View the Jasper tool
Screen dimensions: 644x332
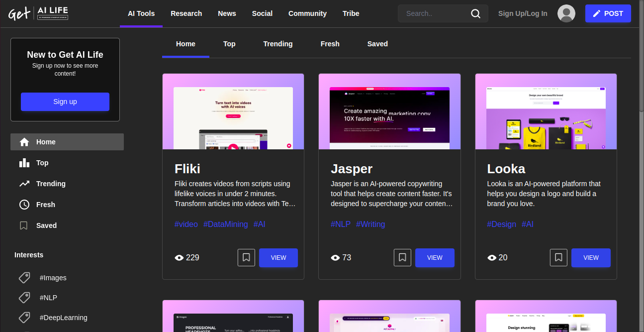435,258
